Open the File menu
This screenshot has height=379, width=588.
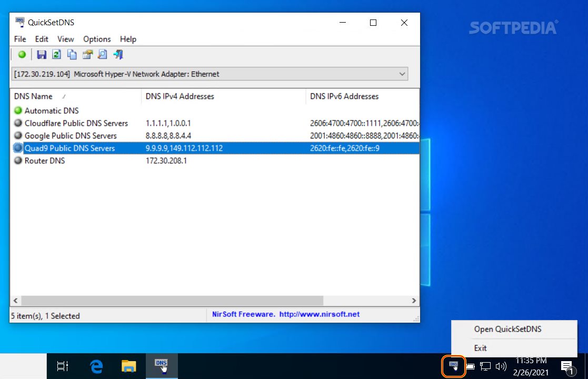pyautogui.click(x=20, y=39)
